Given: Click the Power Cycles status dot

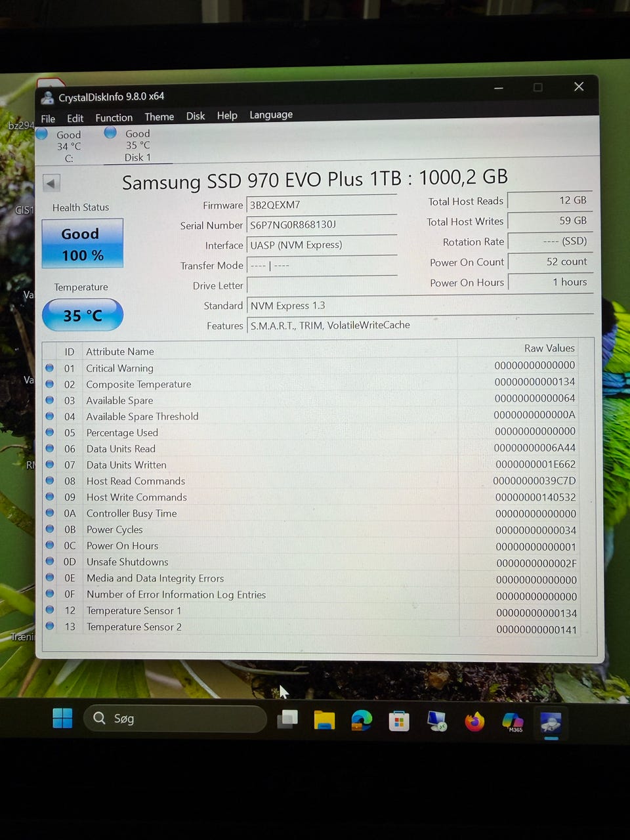Looking at the screenshot, I should pos(50,529).
